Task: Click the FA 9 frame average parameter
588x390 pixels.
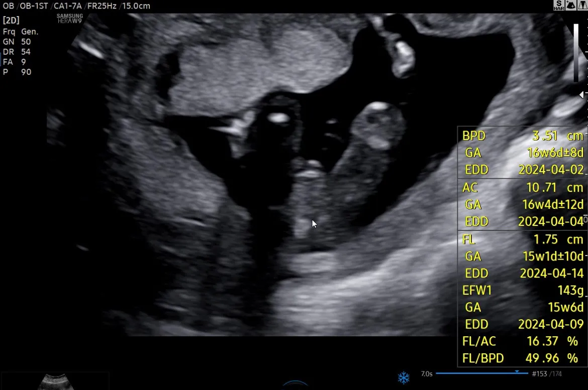Action: coord(14,62)
